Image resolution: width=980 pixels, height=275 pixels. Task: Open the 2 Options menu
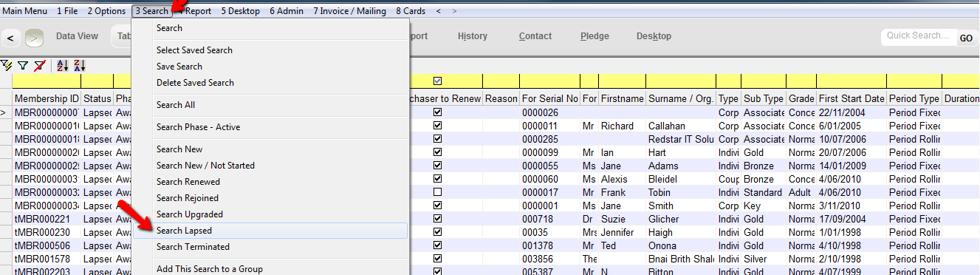tap(106, 11)
